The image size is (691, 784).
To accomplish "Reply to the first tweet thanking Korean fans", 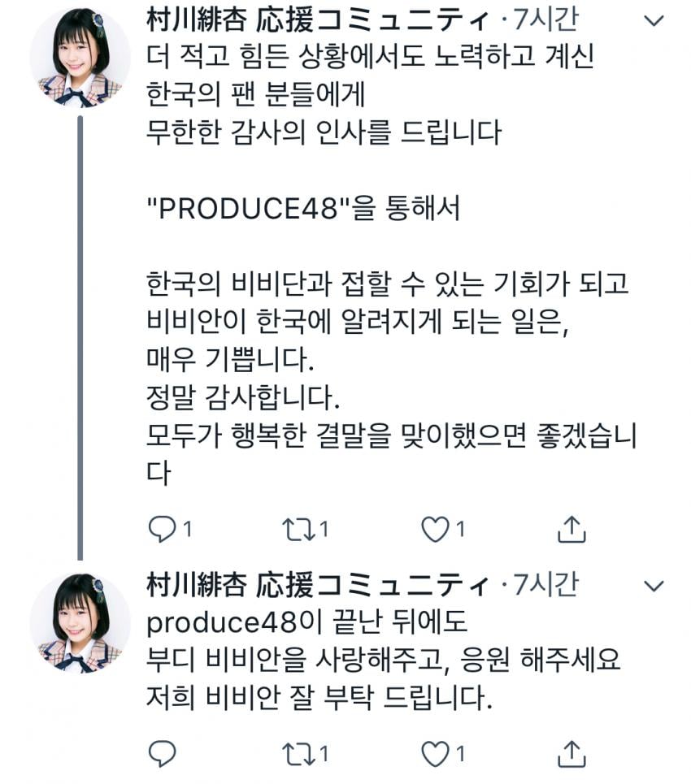I will pos(162,530).
